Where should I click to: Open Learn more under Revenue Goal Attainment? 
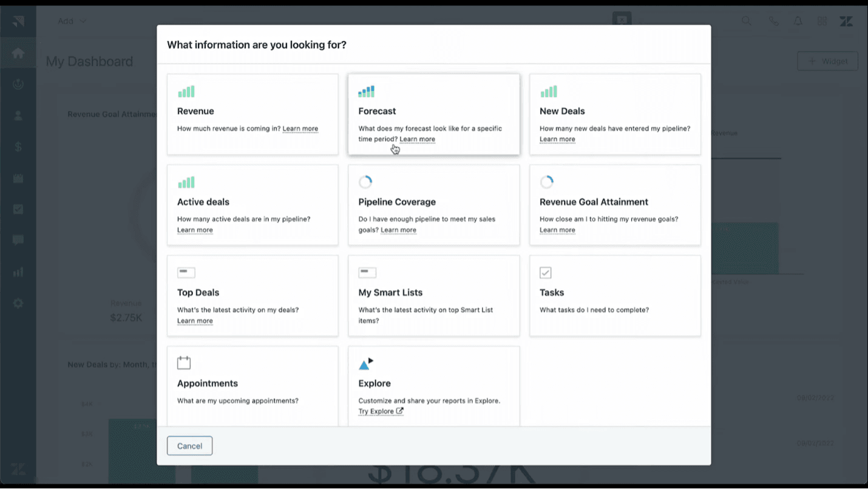pyautogui.click(x=557, y=230)
